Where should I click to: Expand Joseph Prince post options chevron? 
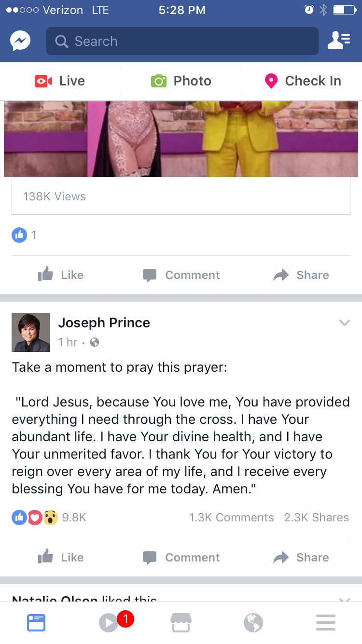point(344,322)
